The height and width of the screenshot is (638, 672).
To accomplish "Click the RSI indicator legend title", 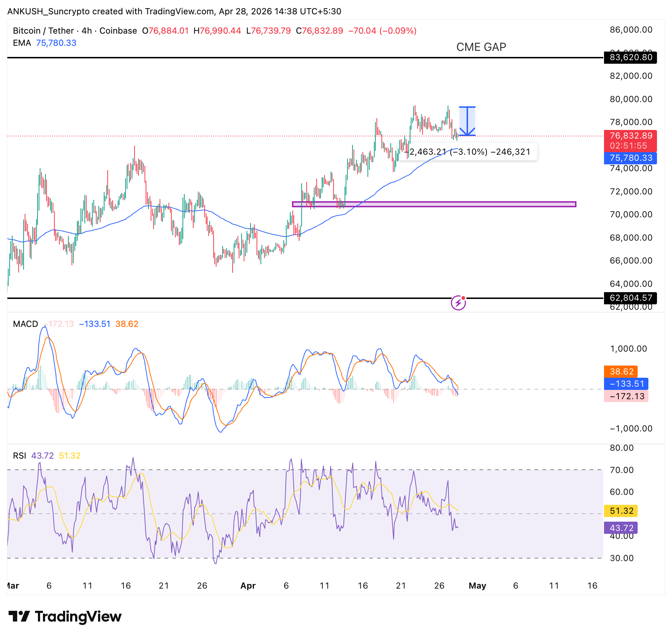I will coord(19,456).
